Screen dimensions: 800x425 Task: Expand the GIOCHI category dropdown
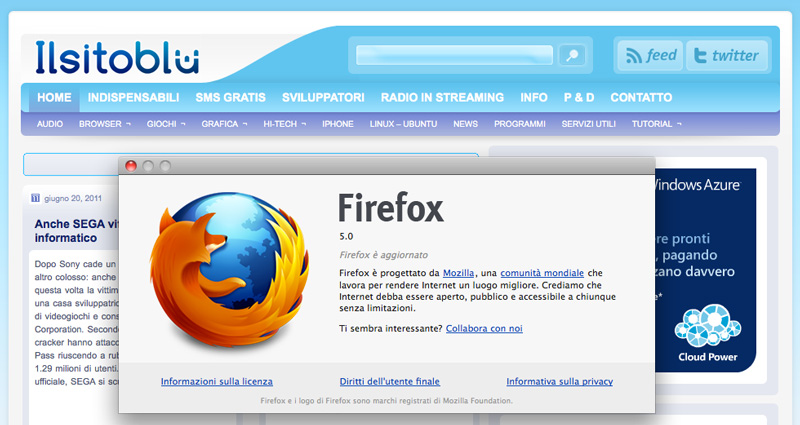(166, 124)
